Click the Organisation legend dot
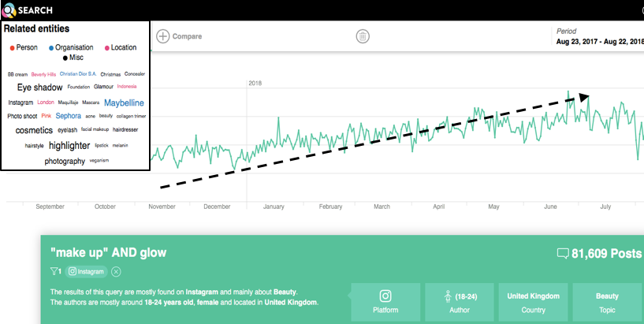This screenshot has height=324, width=644. tap(51, 48)
